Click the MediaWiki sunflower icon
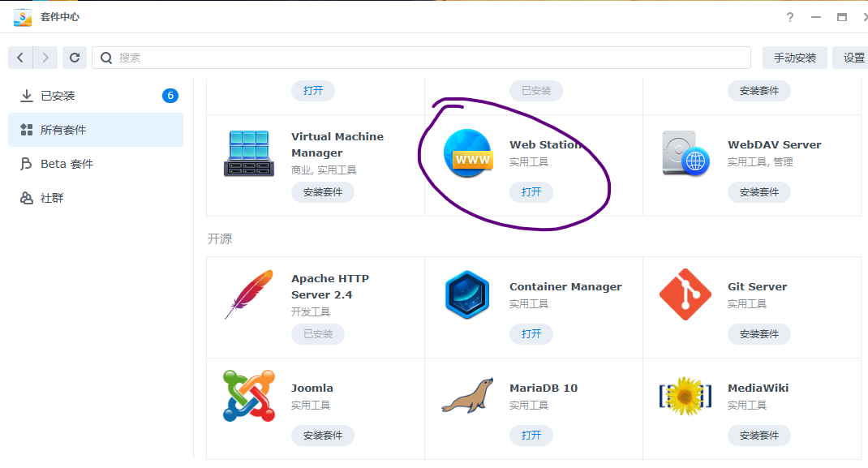The height and width of the screenshot is (468, 868). pyautogui.click(x=685, y=396)
